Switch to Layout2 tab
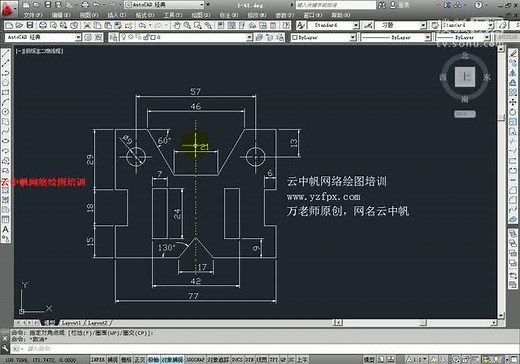Image resolution: width=520 pixels, height=364 pixels. pos(98,323)
